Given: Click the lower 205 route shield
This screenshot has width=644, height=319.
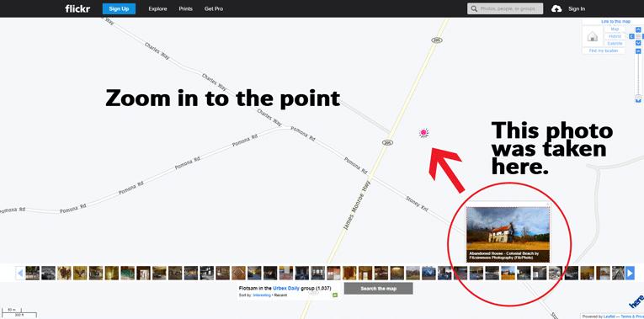Looking at the screenshot, I should click(386, 142).
